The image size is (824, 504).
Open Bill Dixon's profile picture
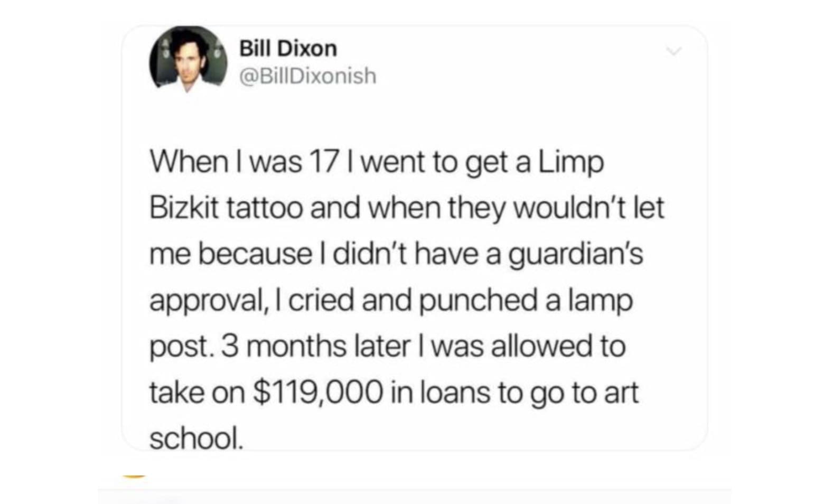188,58
